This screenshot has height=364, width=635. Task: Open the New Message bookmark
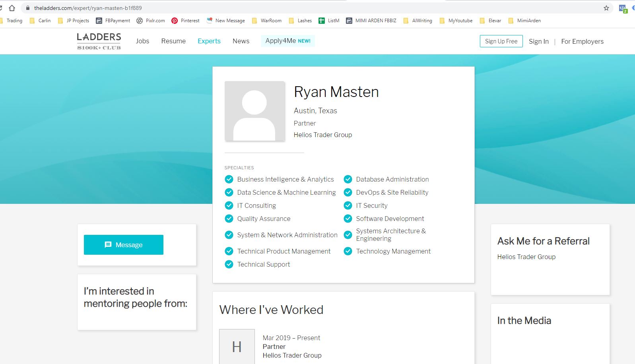(x=225, y=21)
